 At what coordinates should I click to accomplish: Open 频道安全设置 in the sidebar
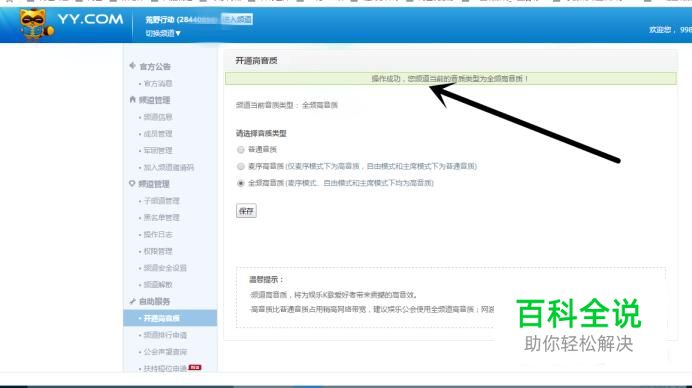tap(165, 268)
